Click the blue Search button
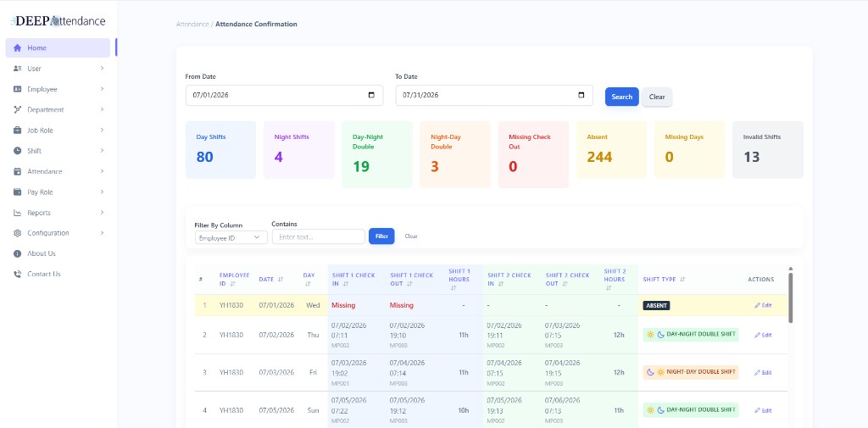 621,97
